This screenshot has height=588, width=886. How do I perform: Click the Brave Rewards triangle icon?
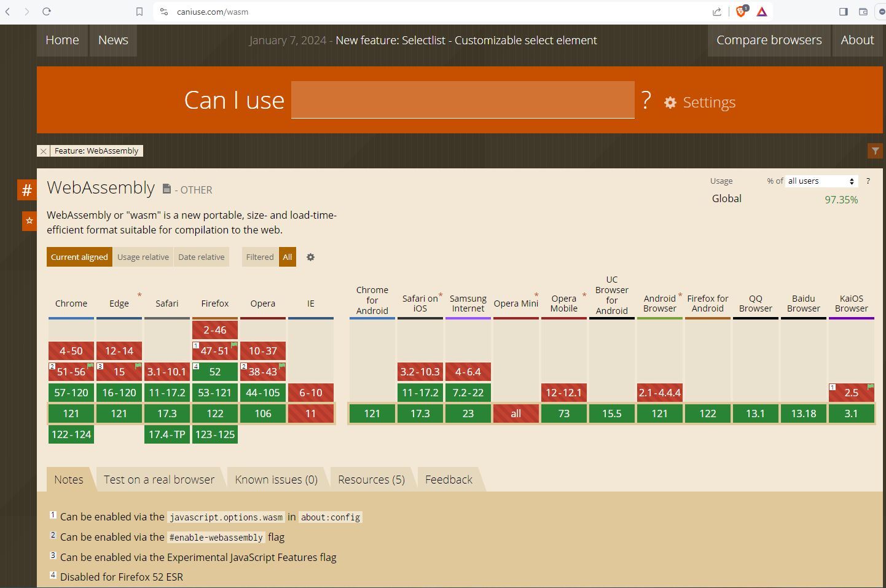(762, 12)
